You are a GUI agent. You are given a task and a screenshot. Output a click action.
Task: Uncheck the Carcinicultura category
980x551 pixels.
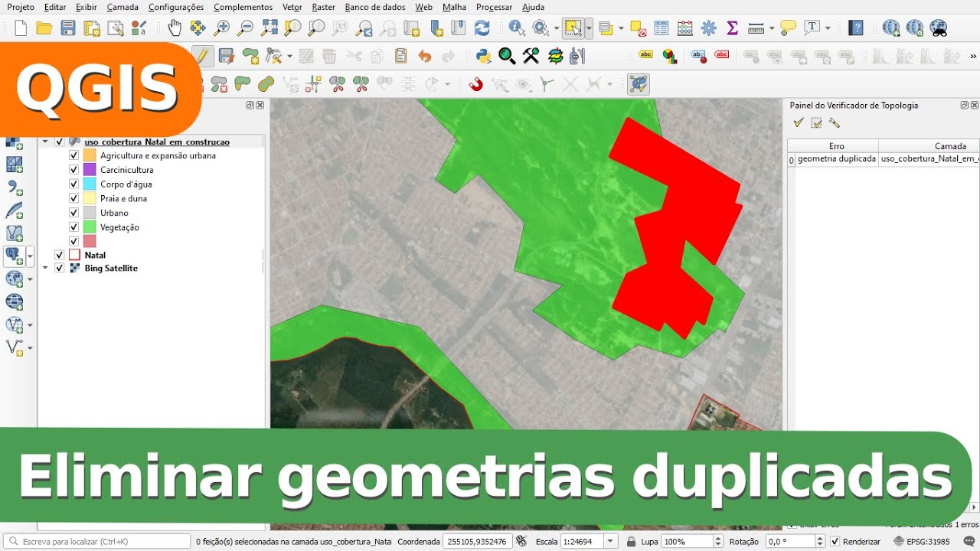click(73, 170)
